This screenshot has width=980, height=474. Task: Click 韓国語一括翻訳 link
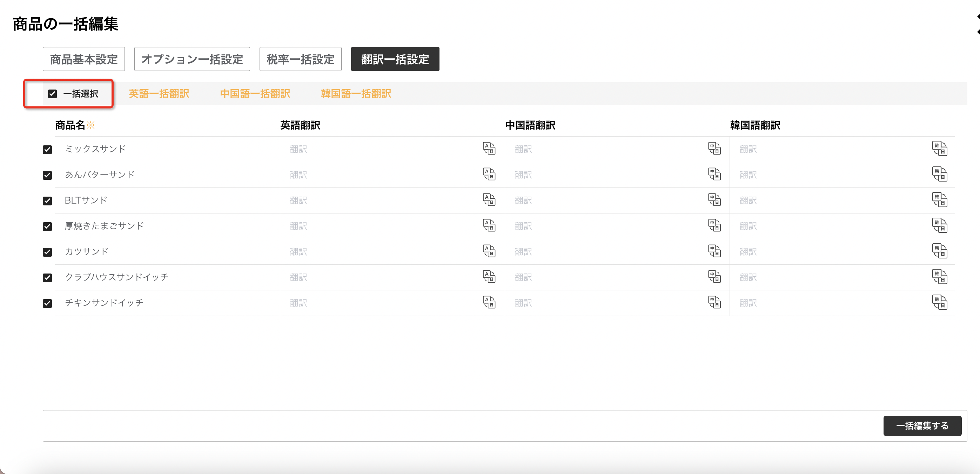356,94
